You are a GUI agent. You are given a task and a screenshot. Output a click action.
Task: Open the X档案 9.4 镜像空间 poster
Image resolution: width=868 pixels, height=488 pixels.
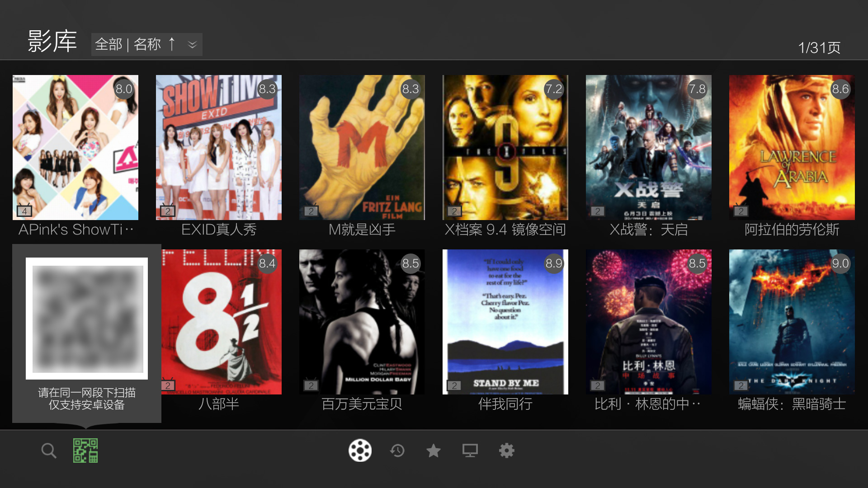pyautogui.click(x=505, y=147)
